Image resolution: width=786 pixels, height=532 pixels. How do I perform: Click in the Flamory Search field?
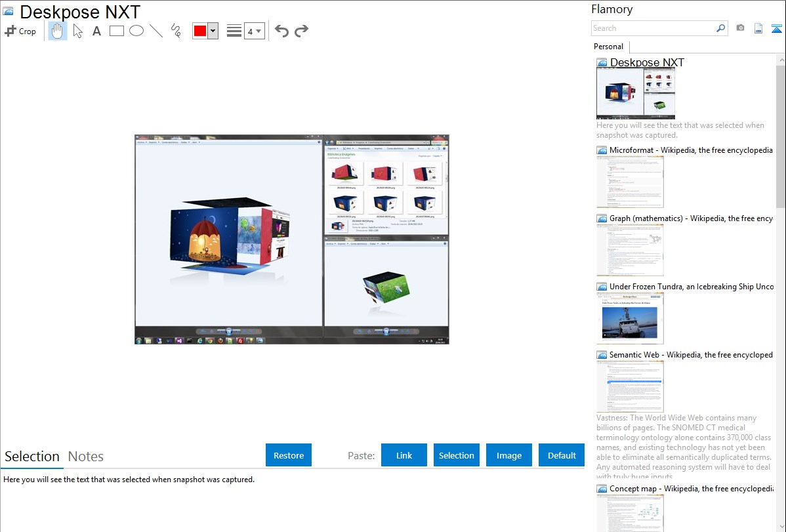coord(653,28)
